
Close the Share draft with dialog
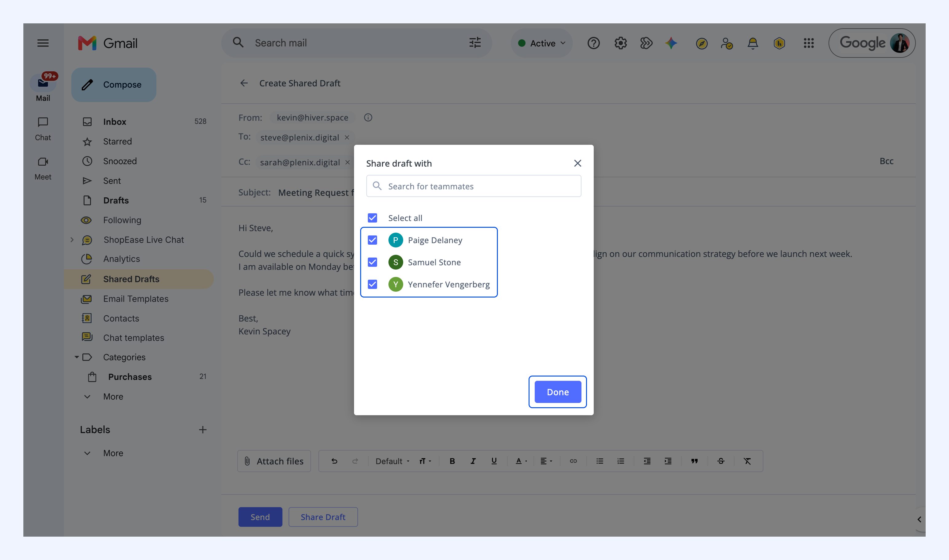(577, 163)
